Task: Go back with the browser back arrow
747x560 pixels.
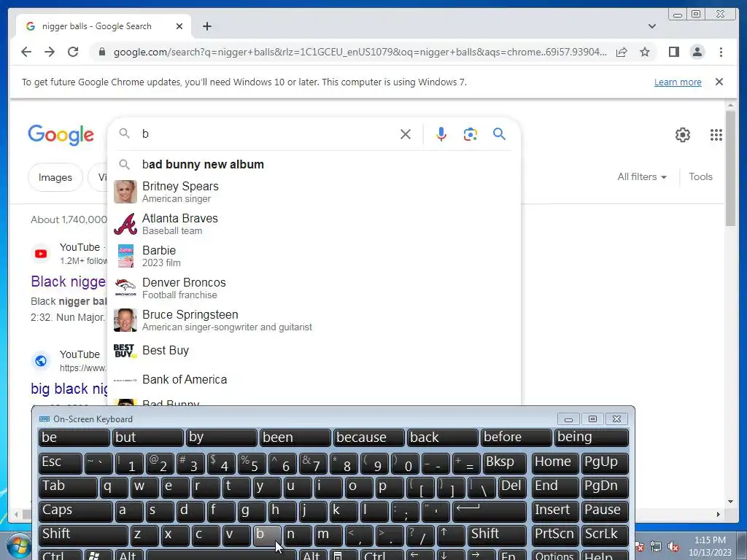Action: click(26, 52)
